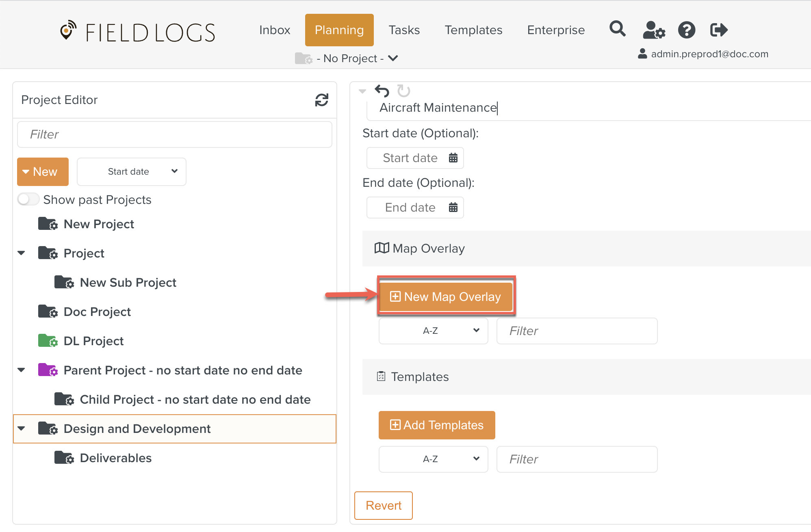Open Start date calendar icon
The width and height of the screenshot is (811, 532).
453,158
